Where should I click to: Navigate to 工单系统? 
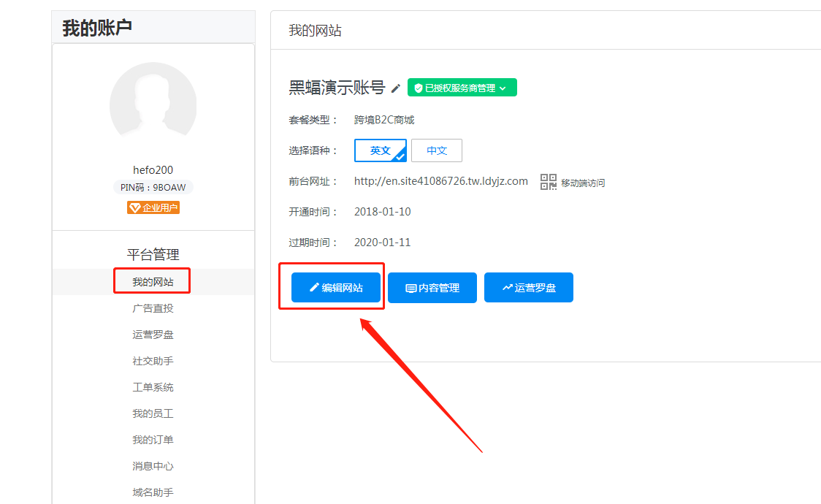152,386
